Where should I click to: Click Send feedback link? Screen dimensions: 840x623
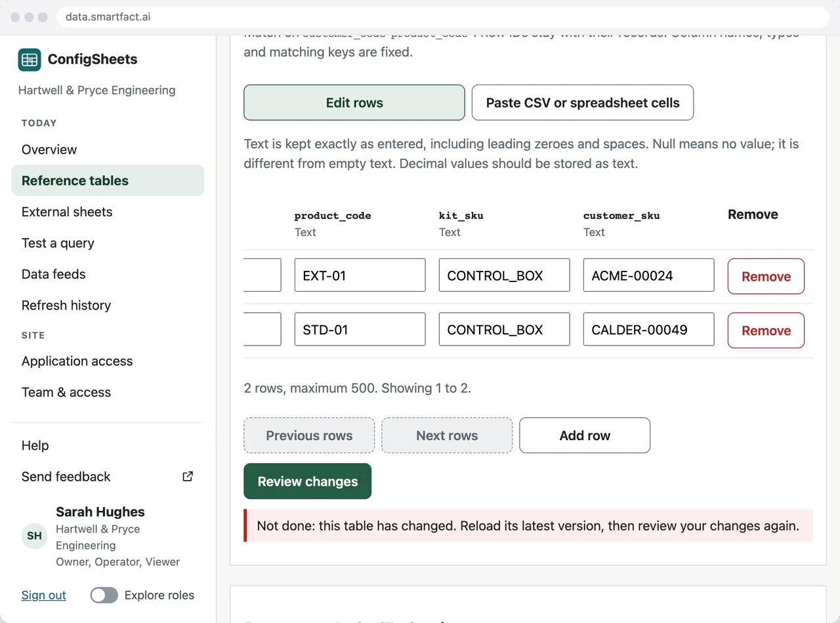[108, 477]
